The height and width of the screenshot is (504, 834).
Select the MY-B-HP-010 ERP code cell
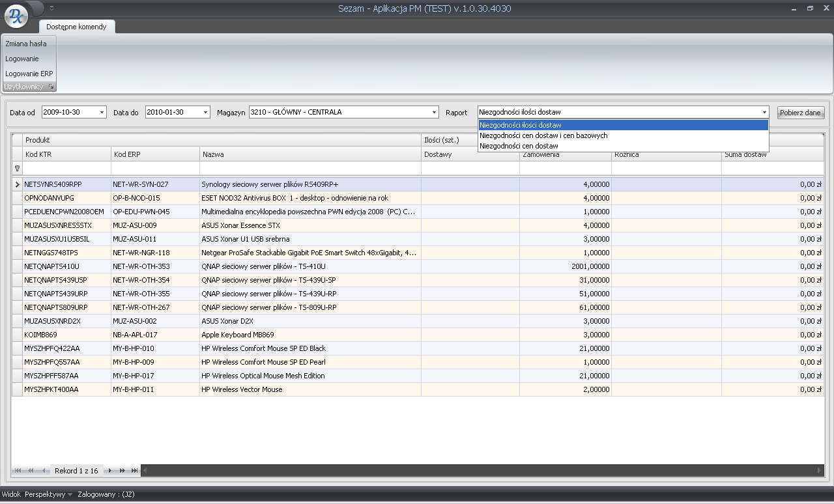(x=155, y=348)
